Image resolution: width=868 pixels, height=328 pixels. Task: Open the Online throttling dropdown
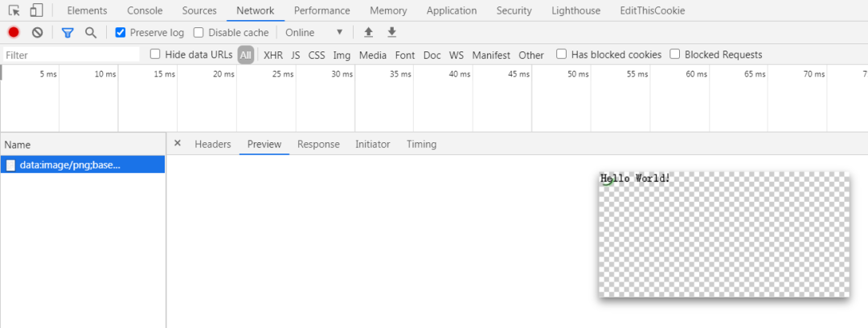[x=313, y=32]
